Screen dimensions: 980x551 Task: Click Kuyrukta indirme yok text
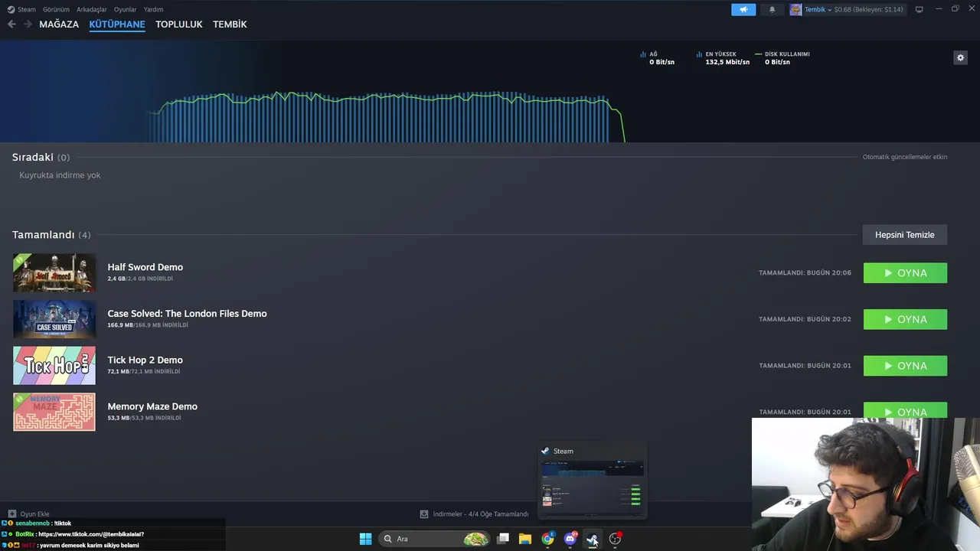click(60, 175)
